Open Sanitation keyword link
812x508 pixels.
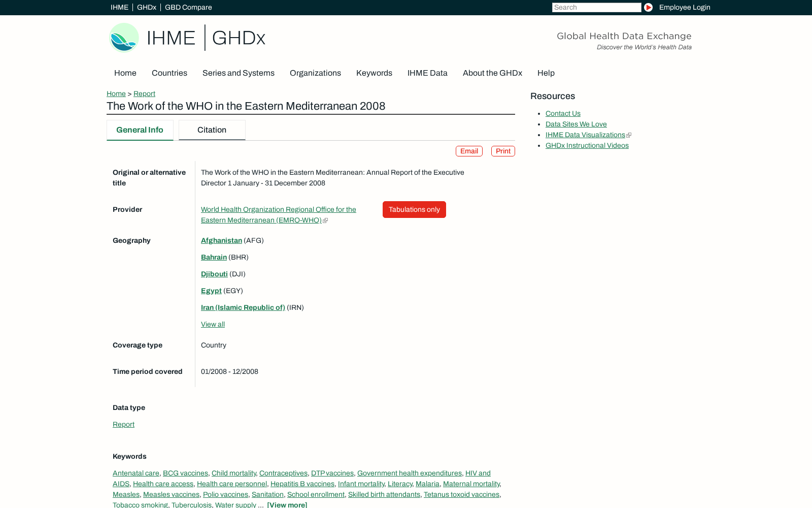click(267, 494)
